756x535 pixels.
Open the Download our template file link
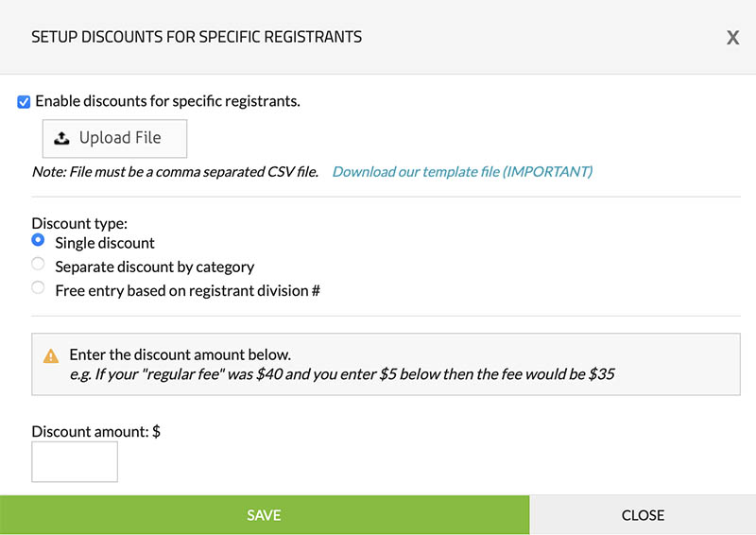pos(462,172)
